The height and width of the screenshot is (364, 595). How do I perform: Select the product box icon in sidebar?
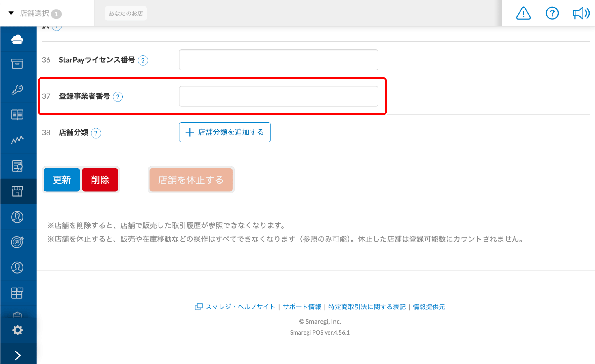point(18,64)
